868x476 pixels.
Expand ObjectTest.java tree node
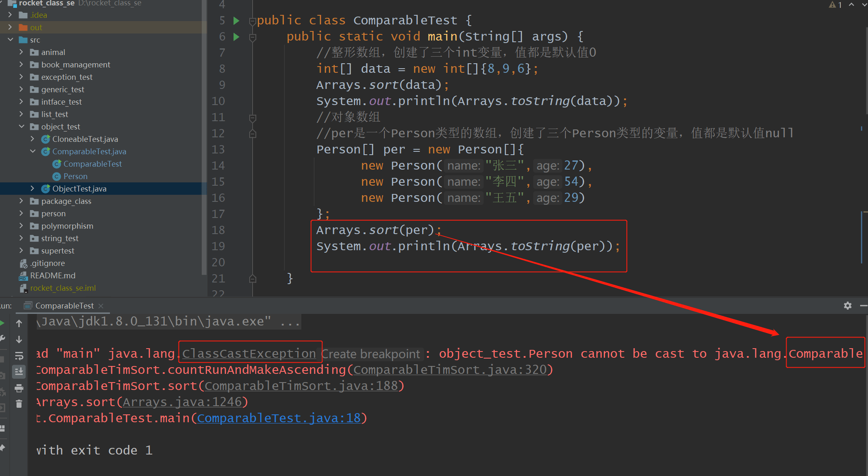(x=33, y=189)
